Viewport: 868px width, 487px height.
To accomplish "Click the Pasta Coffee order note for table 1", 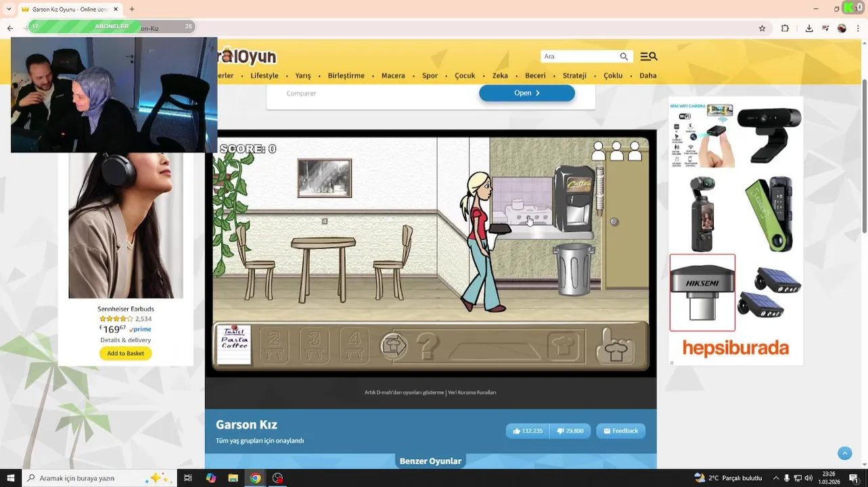I will (x=234, y=344).
